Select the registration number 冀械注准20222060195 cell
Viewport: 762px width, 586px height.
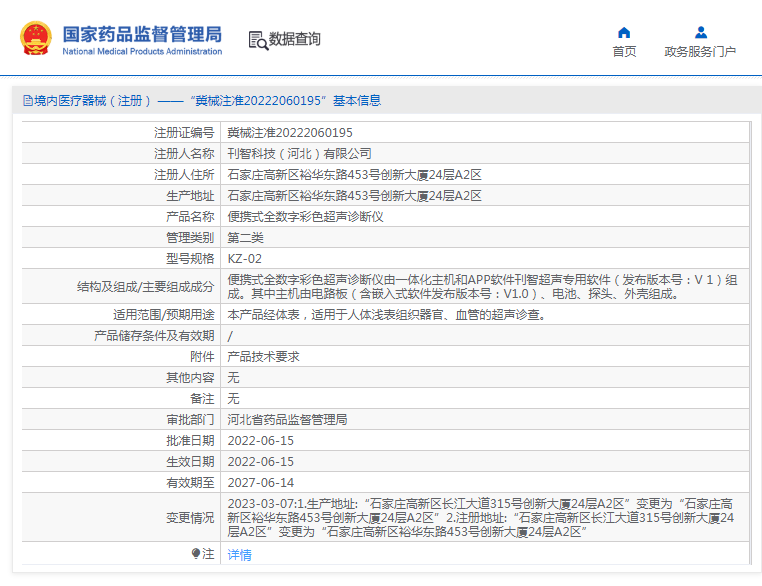pyautogui.click(x=290, y=133)
